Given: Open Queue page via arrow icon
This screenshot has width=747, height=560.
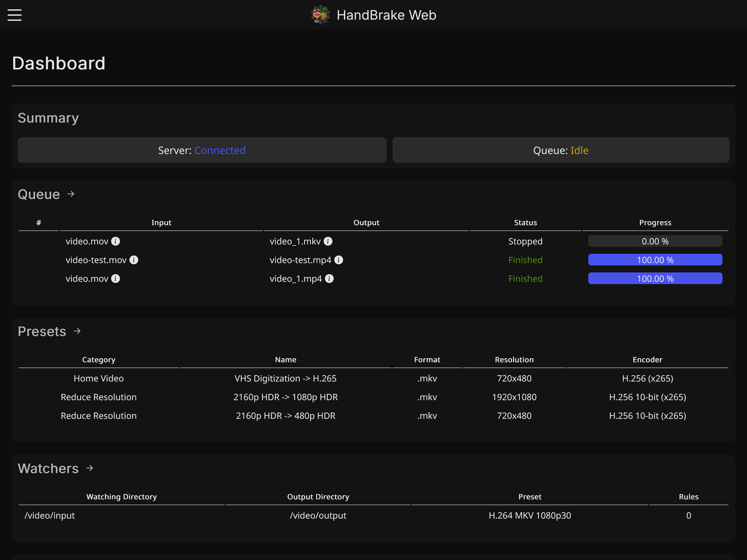Looking at the screenshot, I should 71,194.
